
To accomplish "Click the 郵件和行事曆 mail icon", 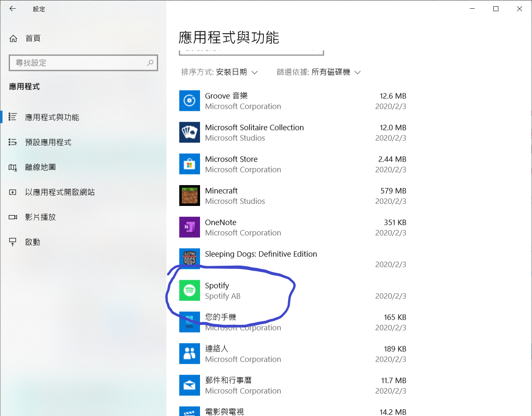I will pos(190,385).
